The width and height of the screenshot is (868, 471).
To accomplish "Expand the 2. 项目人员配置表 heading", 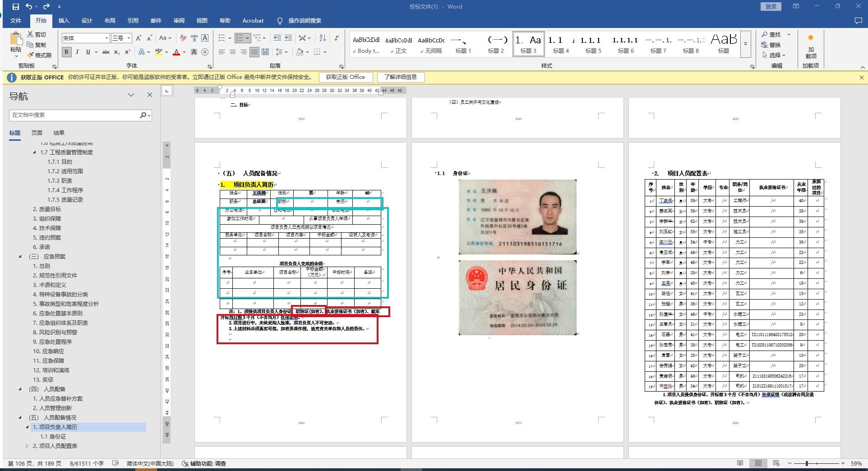I will 27,446.
